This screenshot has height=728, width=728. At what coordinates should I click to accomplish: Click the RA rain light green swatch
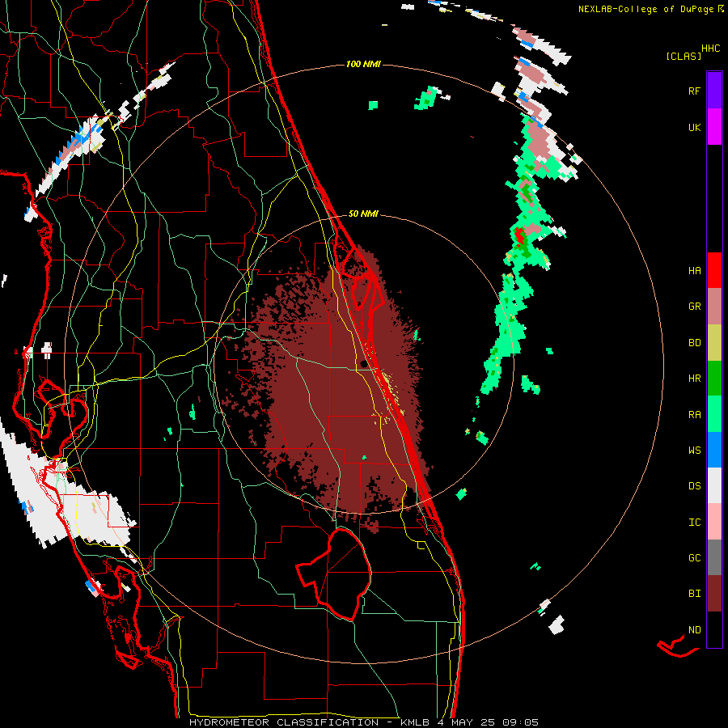714,414
